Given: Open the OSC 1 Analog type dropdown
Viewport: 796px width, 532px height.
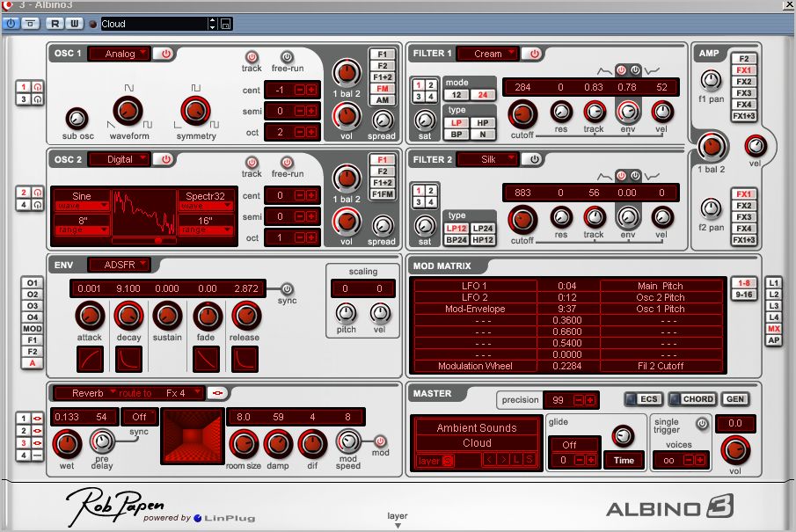Looking at the screenshot, I should coord(120,54).
